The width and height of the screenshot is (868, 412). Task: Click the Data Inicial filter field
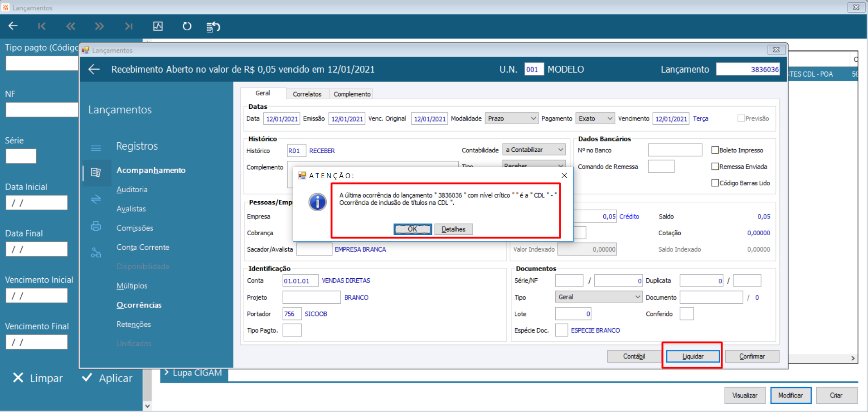point(37,203)
